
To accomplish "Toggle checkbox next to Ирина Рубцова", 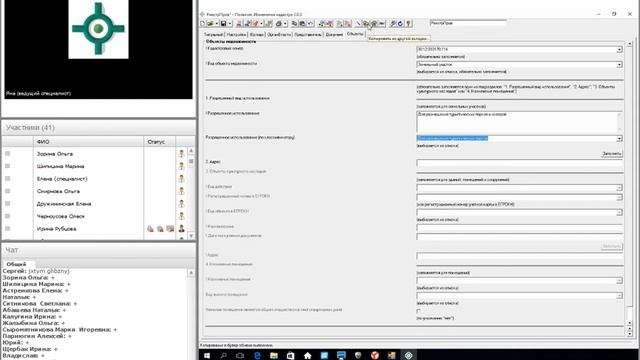I will [7, 229].
